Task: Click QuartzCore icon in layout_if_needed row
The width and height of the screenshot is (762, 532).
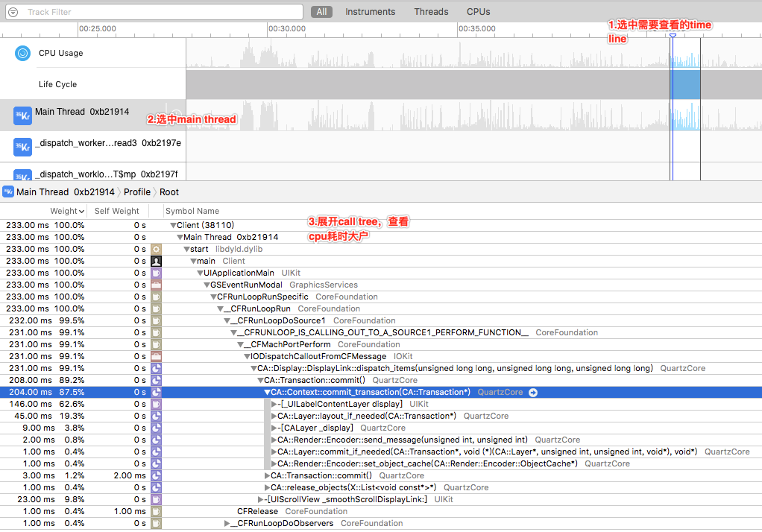Action: [x=156, y=416]
